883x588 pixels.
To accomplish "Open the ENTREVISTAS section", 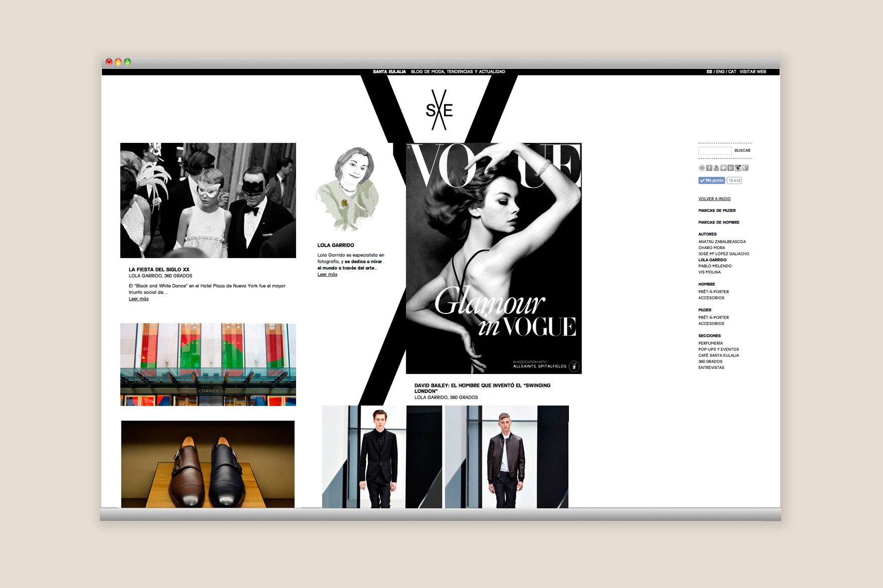I will click(x=711, y=367).
